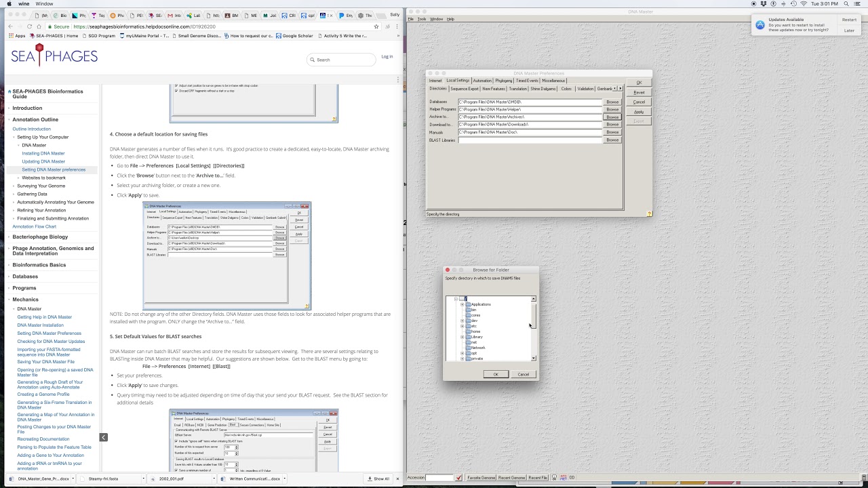Select the Sequence Export sub-tab

click(465, 89)
